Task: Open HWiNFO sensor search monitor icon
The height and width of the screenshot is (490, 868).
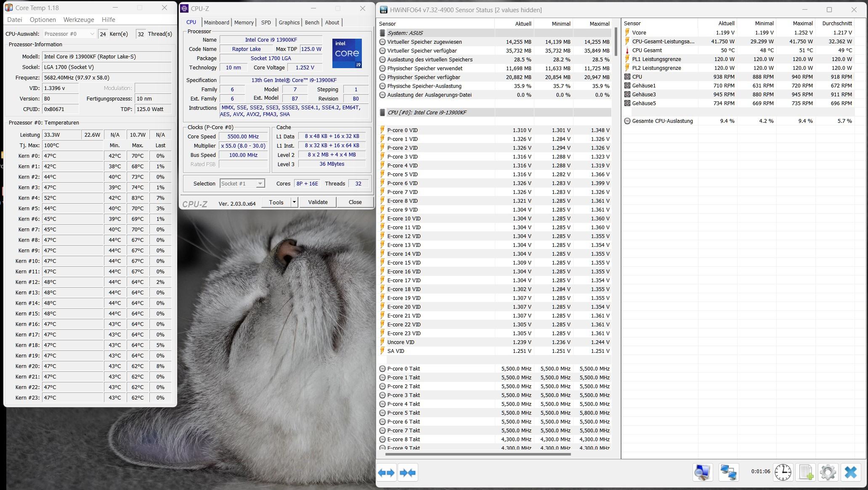Action: click(702, 472)
